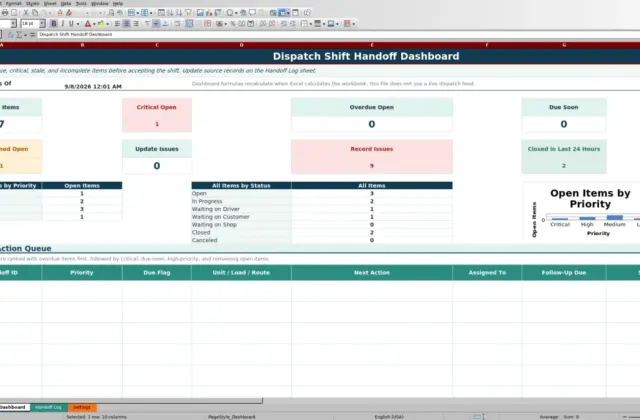This screenshot has width=640, height=420.
Task: Toggle Center Vertically alignment
Action: click(156, 24)
